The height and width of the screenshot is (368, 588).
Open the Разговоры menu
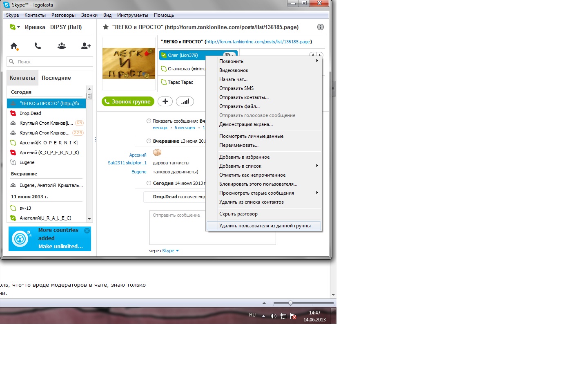(x=63, y=15)
